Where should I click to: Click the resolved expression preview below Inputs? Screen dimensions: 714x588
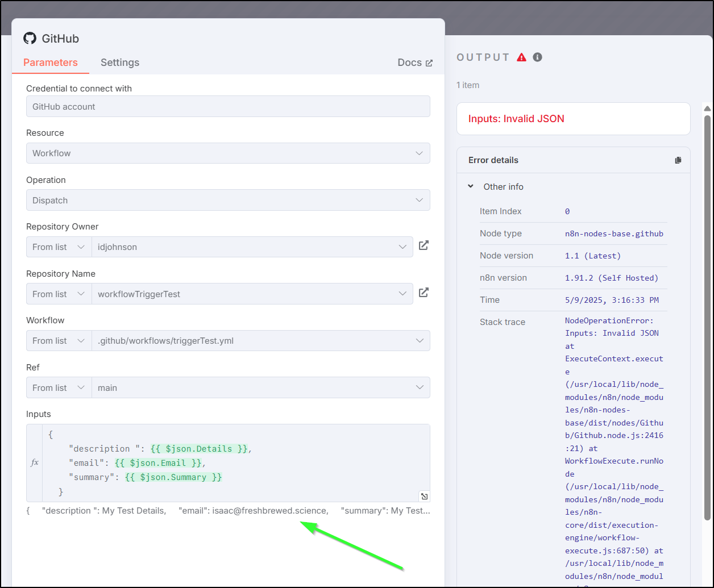pos(228,511)
